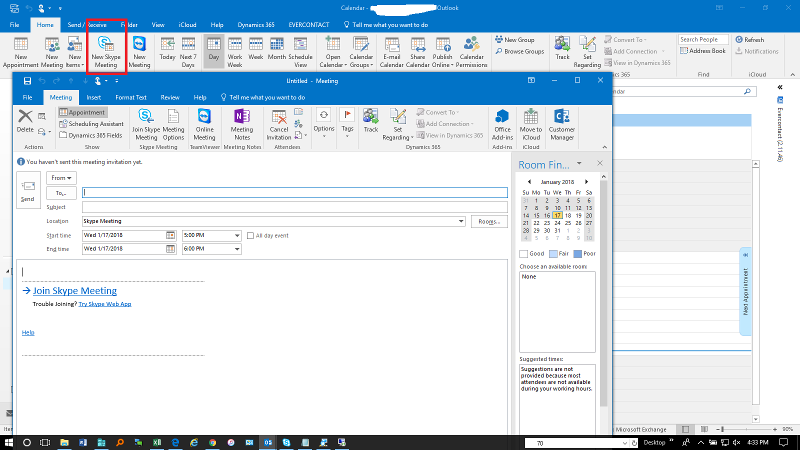Click New Skype Meeting in Outlook ribbon
This screenshot has width=800, height=450.
[x=106, y=52]
